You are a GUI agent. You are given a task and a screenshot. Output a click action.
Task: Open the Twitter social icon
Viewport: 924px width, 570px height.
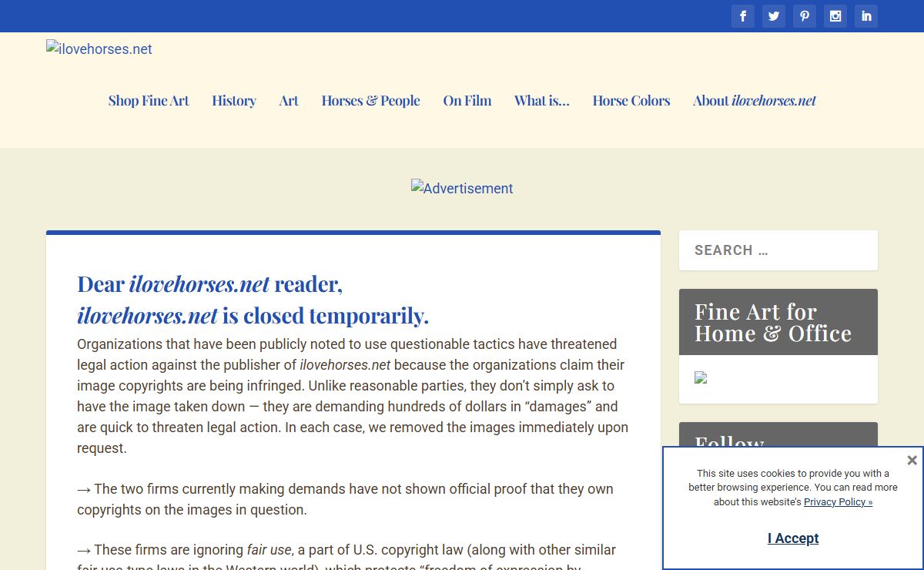(774, 16)
